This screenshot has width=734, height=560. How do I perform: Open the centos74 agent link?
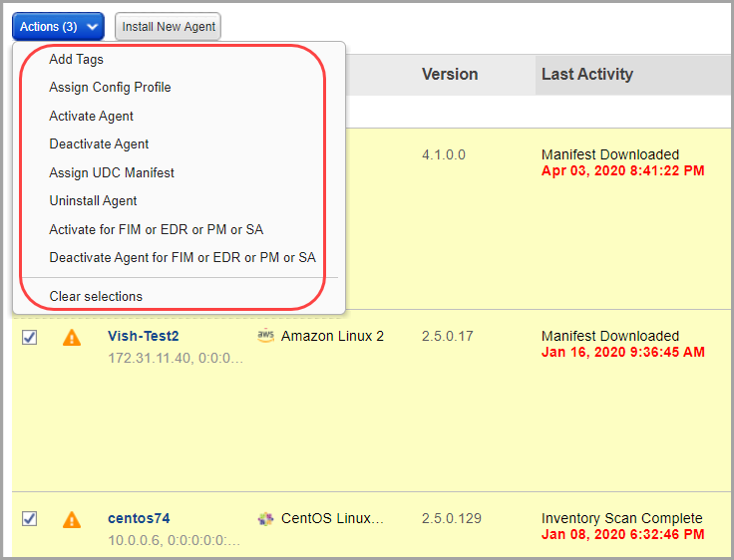[139, 518]
